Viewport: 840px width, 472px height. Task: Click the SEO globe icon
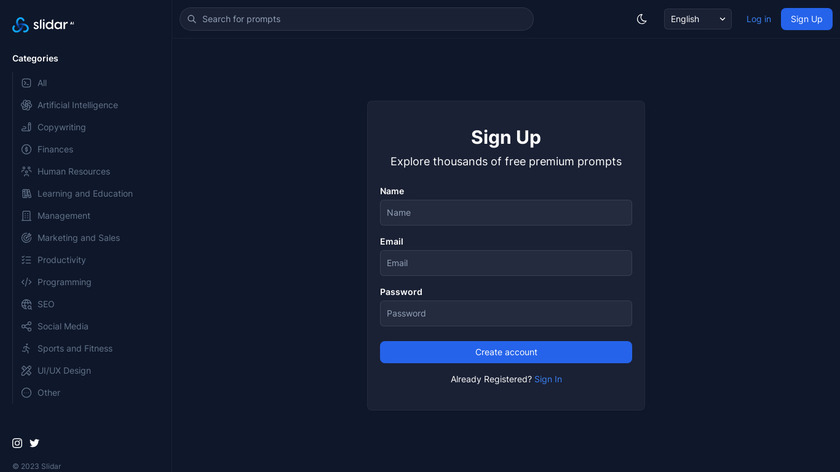pos(27,304)
